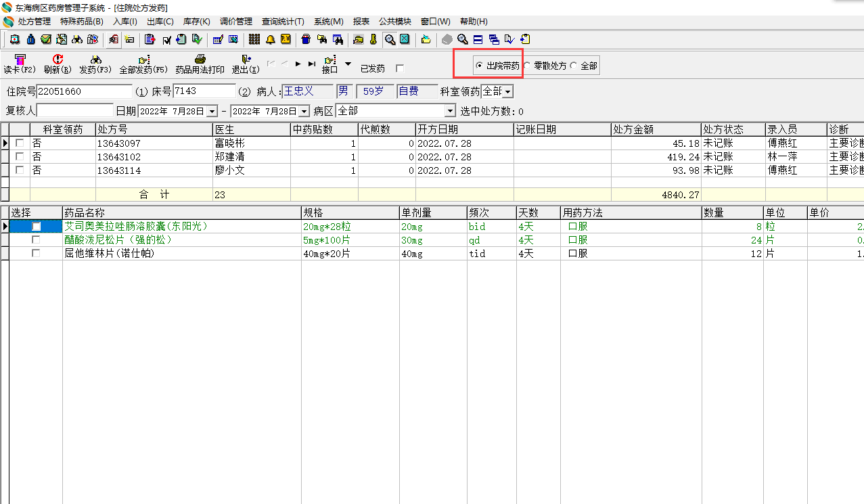Check prescription 13643097 row checkbox

coord(19,143)
